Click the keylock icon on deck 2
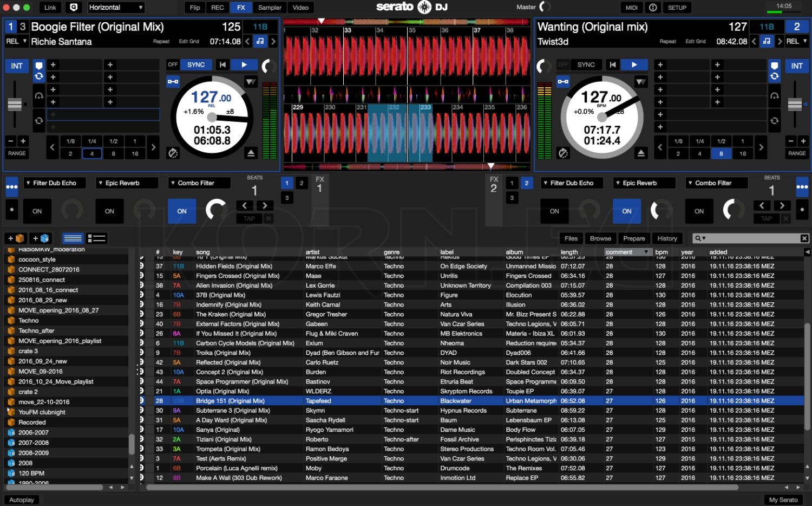 (774, 66)
